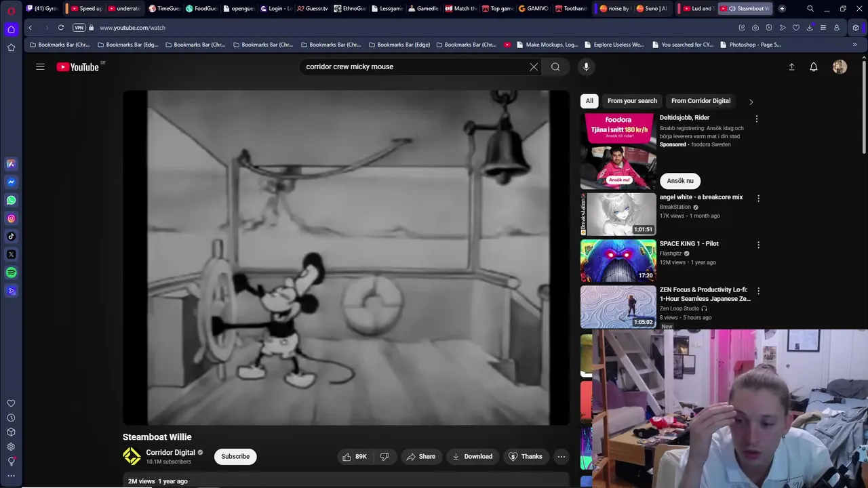Open options for SPACE KING - Pilot

[758, 245]
